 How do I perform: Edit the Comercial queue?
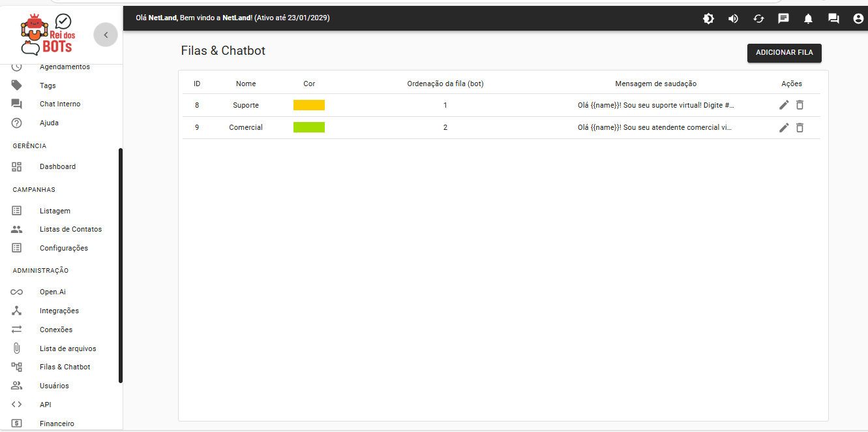coord(784,127)
